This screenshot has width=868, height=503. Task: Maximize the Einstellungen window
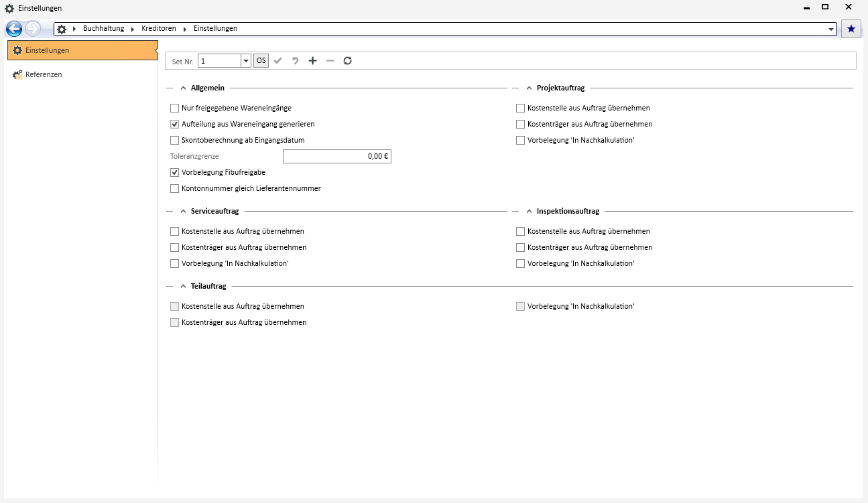click(x=825, y=7)
